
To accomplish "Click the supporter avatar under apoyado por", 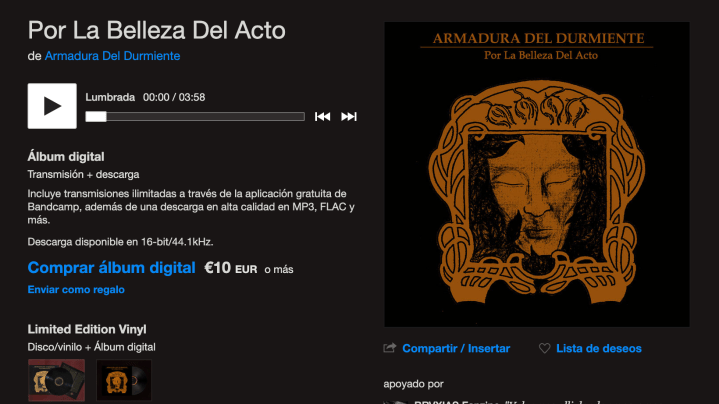I will (395, 402).
